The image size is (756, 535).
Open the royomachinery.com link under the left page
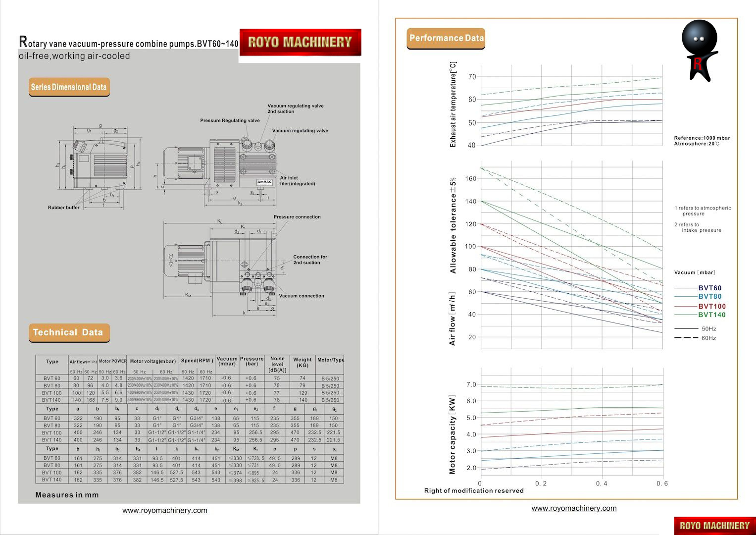[165, 510]
